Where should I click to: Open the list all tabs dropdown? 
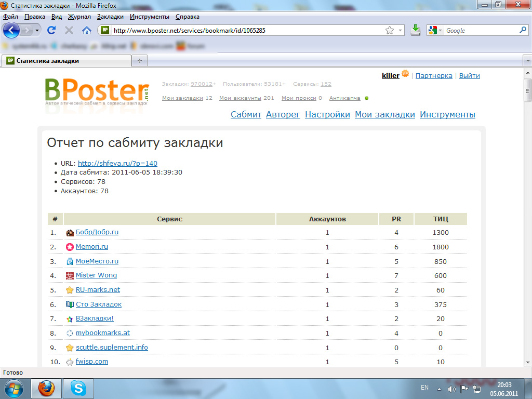527,61
